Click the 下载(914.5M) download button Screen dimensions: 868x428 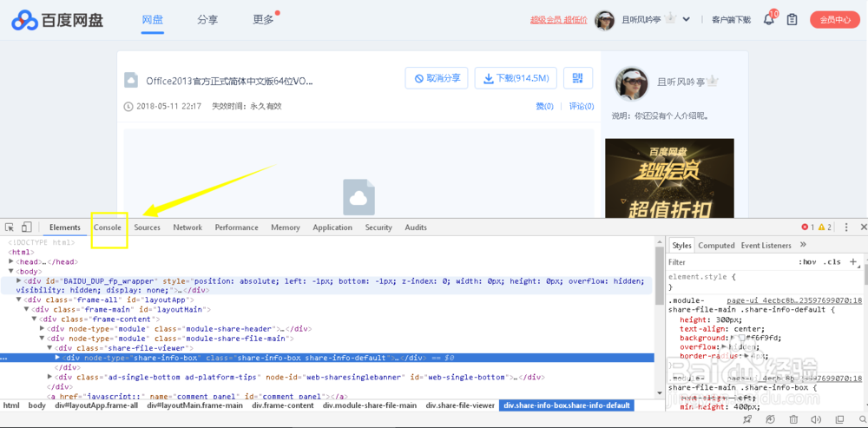[516, 78]
